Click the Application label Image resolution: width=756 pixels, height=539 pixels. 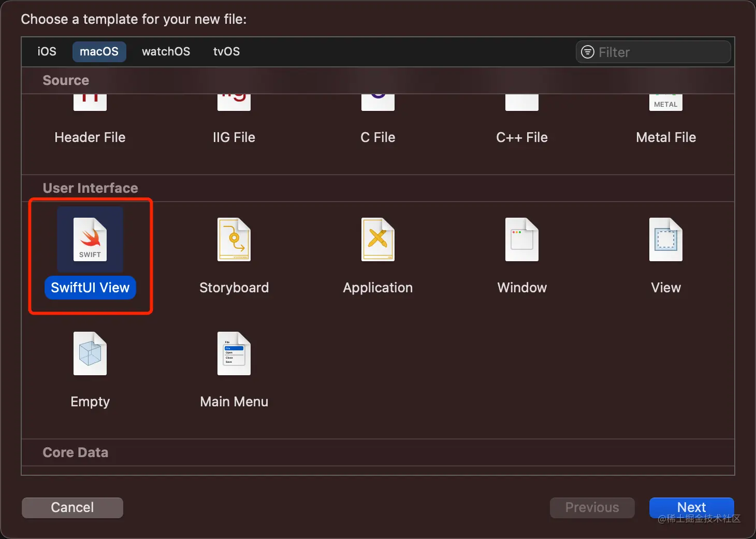378,288
